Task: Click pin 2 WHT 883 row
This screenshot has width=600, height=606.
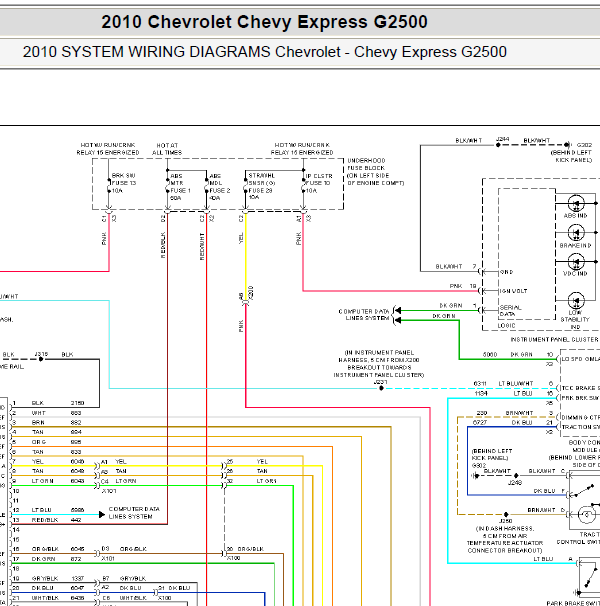Action: tap(47, 413)
